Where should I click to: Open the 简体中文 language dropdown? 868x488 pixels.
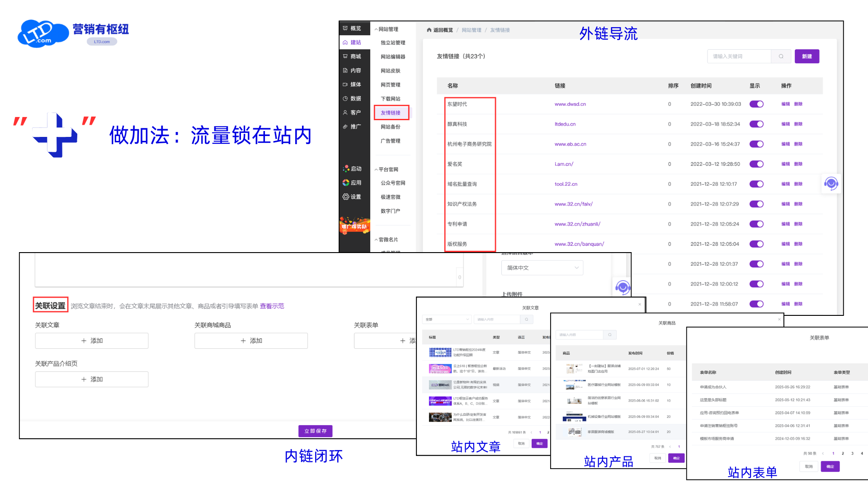click(x=542, y=267)
